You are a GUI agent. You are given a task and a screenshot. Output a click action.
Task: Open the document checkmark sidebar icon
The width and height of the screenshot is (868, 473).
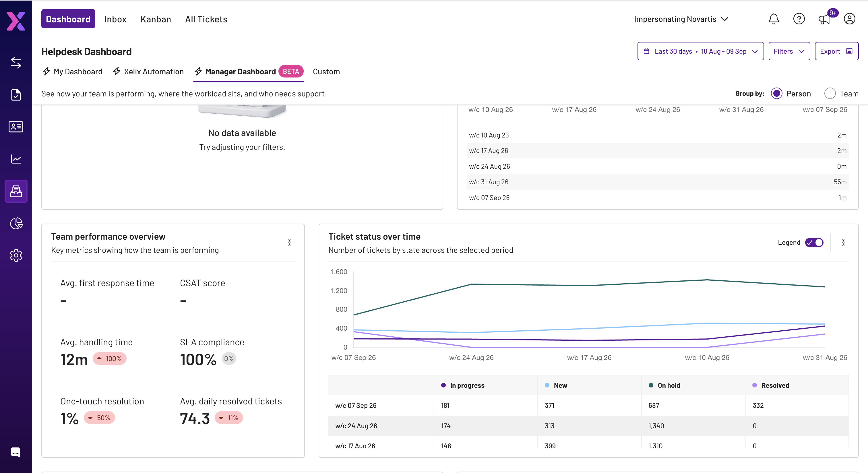[16, 95]
